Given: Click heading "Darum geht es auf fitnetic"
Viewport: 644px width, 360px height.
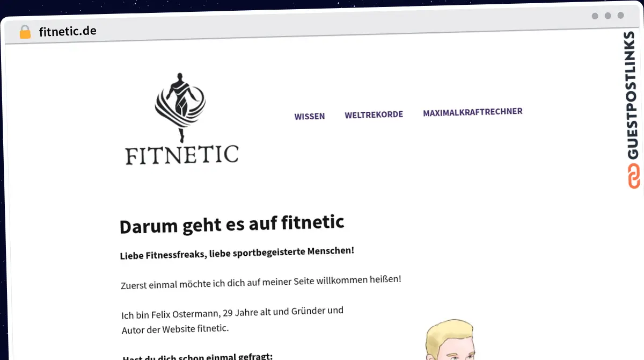Looking at the screenshot, I should pyautogui.click(x=232, y=224).
